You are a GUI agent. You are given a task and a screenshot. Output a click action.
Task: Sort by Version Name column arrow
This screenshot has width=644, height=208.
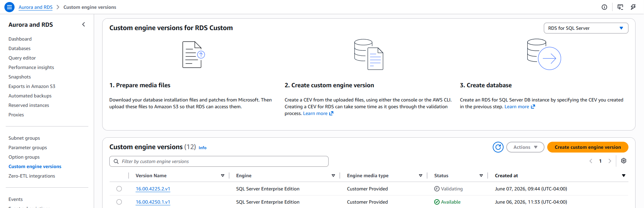223,176
